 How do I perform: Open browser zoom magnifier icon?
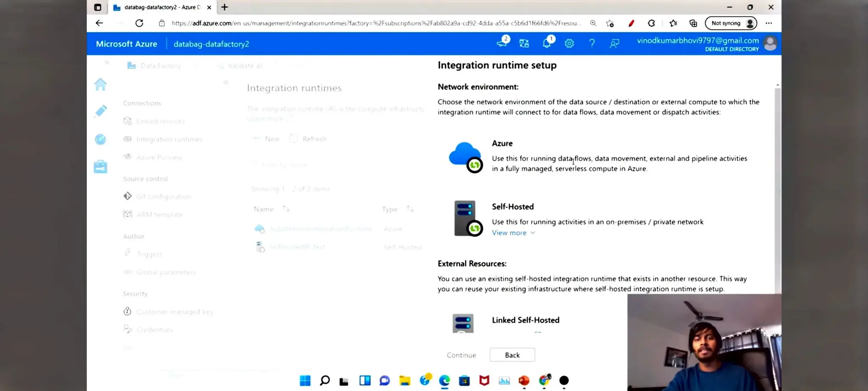[x=593, y=23]
